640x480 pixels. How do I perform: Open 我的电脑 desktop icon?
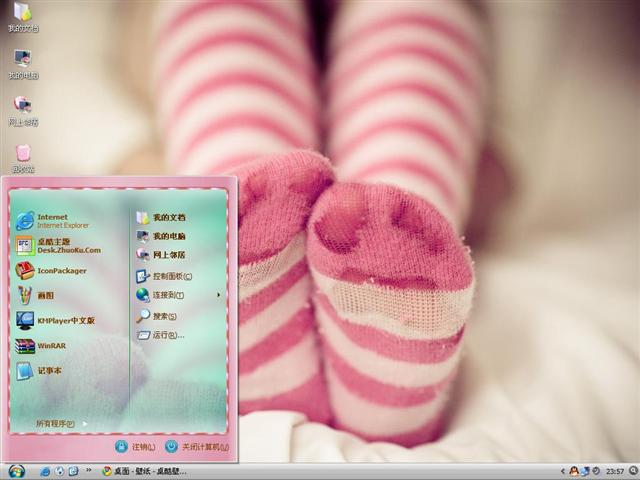[23, 64]
